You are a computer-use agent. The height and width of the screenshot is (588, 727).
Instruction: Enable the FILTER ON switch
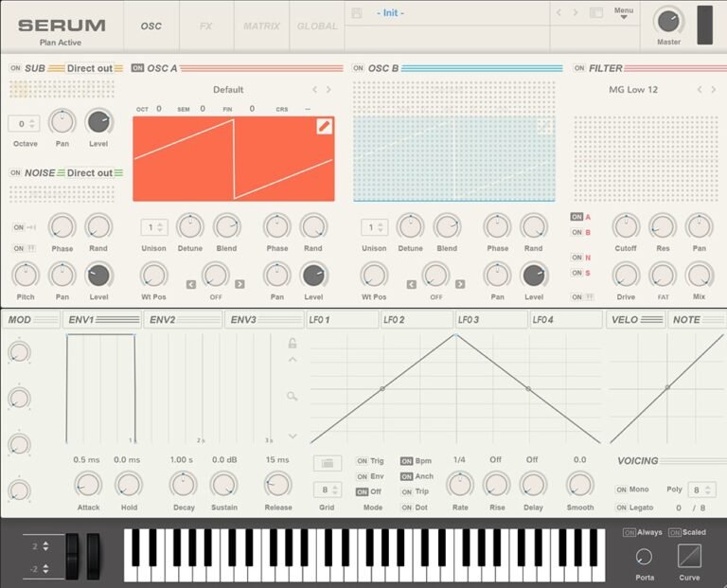click(579, 68)
